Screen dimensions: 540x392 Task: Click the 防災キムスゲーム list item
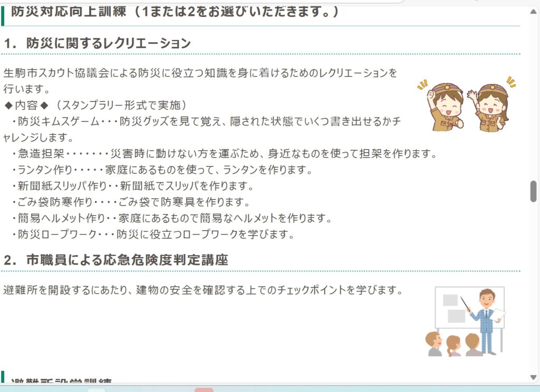coord(202,129)
